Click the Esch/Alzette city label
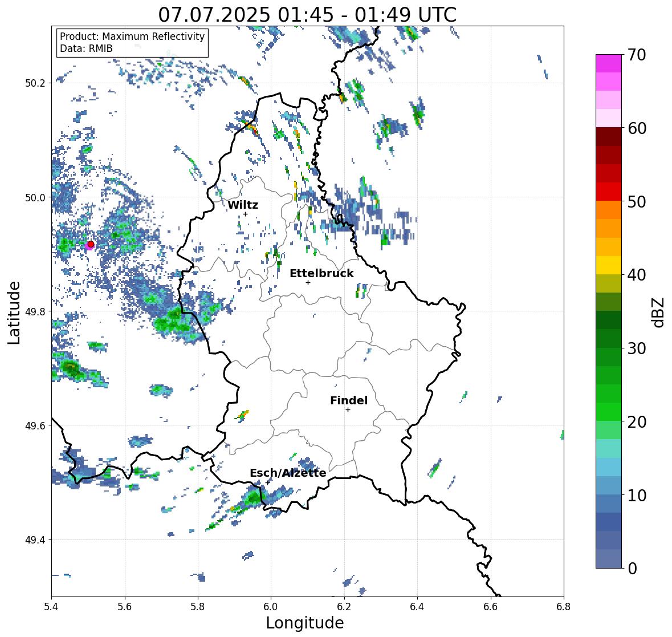The image size is (672, 637). pos(288,473)
